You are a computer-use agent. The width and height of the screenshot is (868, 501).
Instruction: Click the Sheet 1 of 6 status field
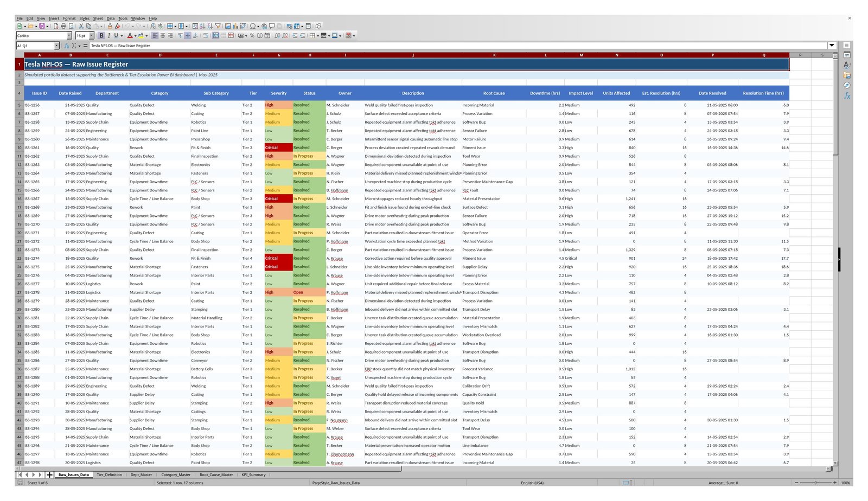click(37, 483)
